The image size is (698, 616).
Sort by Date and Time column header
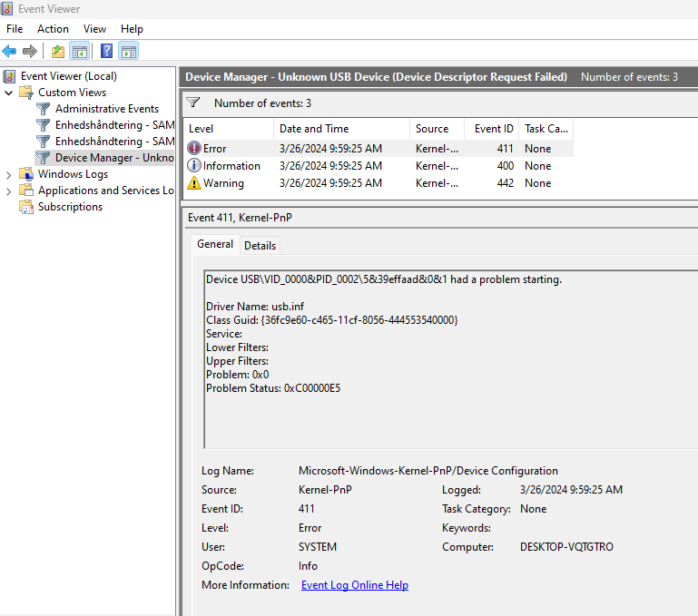(341, 129)
